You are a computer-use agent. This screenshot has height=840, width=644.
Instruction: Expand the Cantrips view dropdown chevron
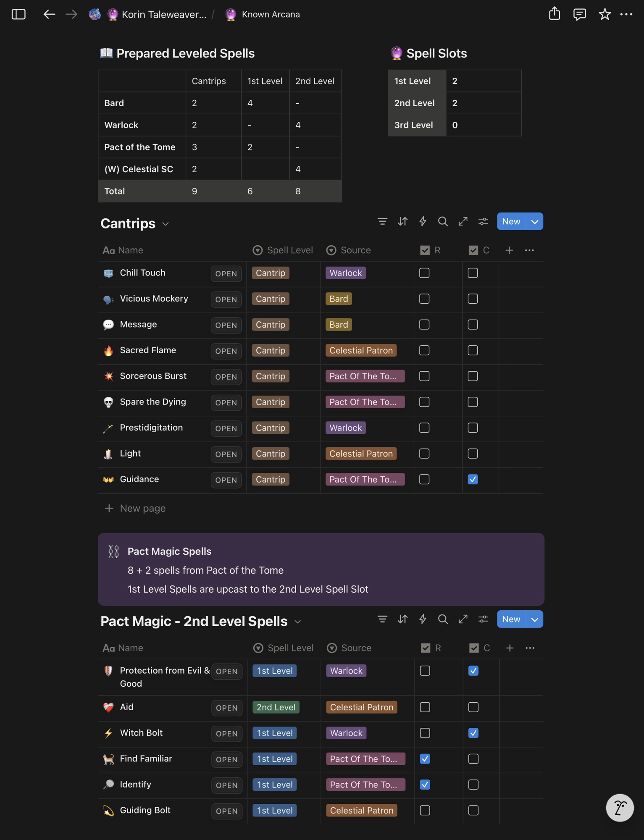coord(166,224)
